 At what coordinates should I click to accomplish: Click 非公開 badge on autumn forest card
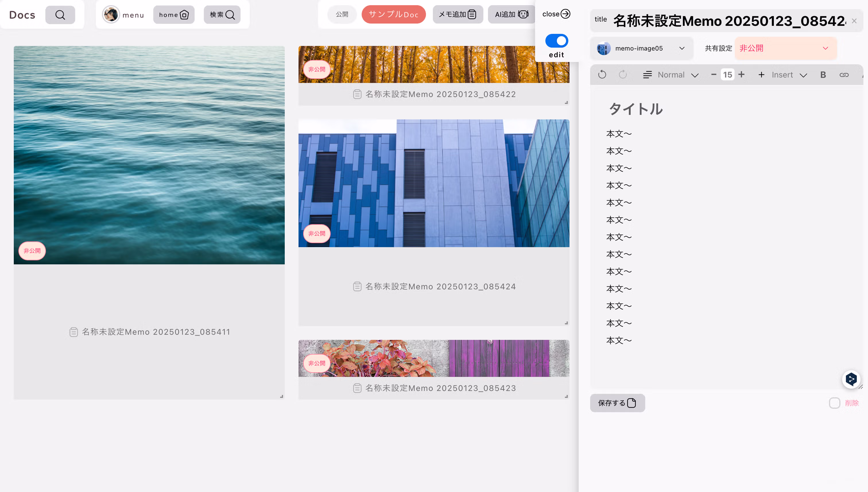(317, 69)
